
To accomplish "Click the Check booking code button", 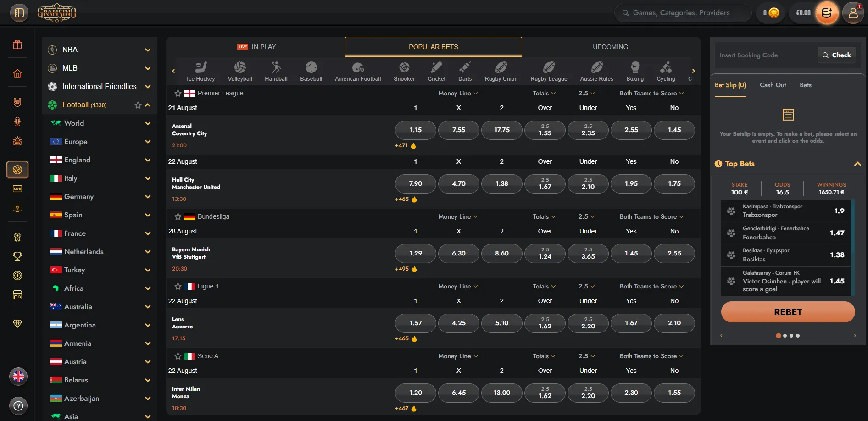I will (x=837, y=55).
